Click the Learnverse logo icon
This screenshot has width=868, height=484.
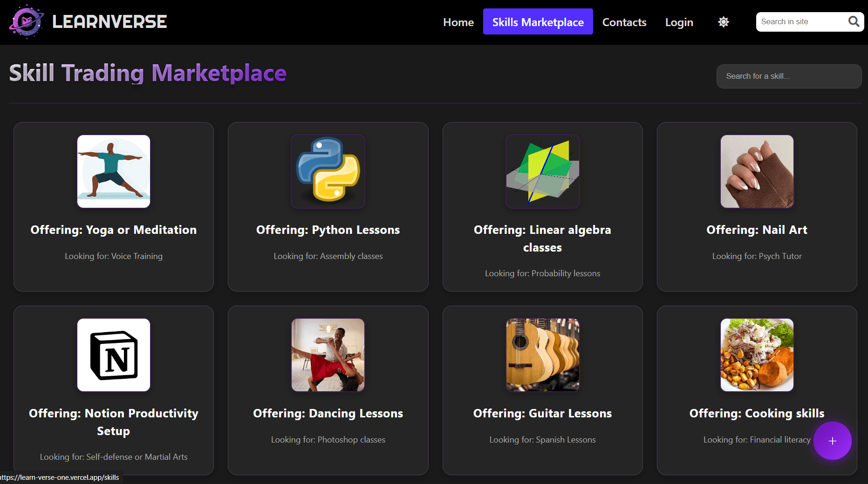[27, 21]
